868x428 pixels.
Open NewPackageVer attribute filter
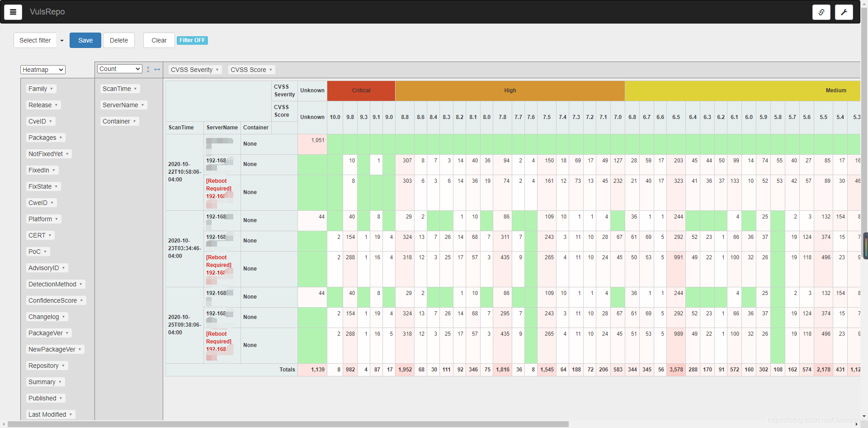click(x=80, y=349)
